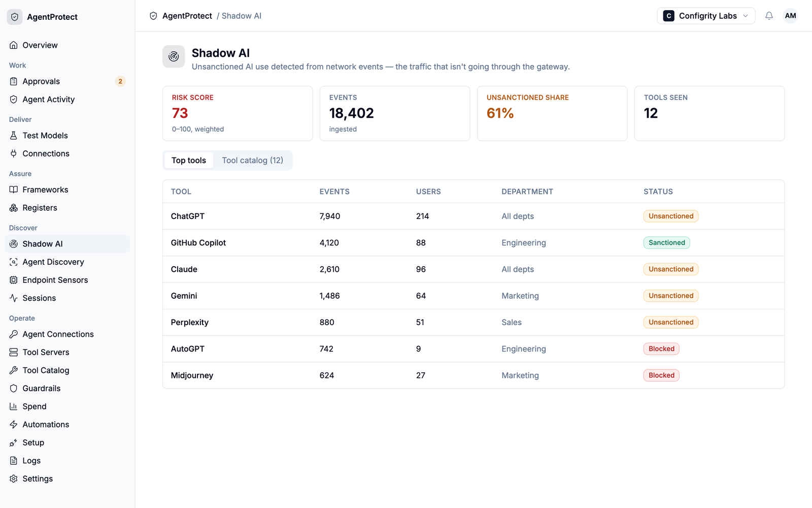Click the Guardrails shield icon
The width and height of the screenshot is (812, 508).
[14, 389]
